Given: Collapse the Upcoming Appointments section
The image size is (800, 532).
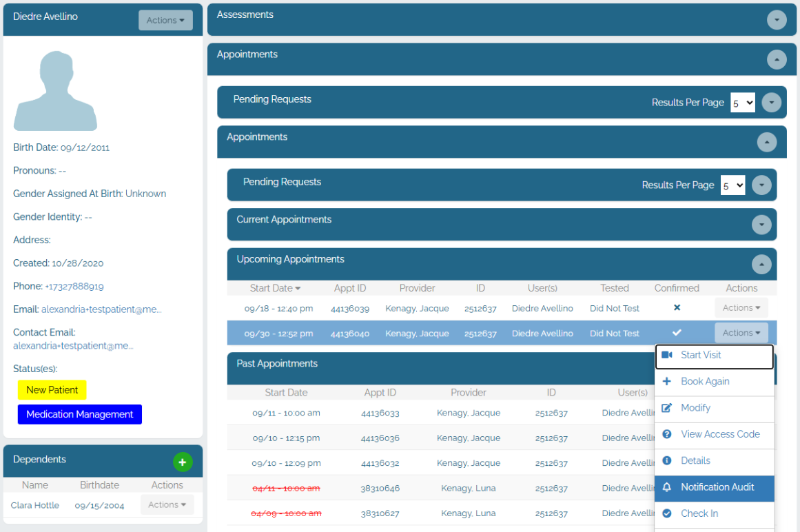Looking at the screenshot, I should [761, 264].
